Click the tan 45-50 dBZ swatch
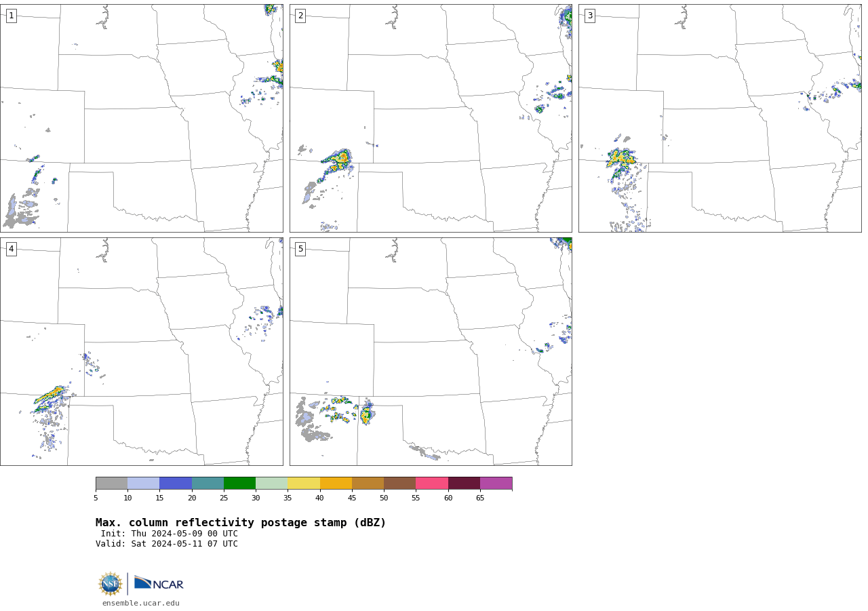Screen dimensions: 868x611 pyautogui.click(x=368, y=483)
